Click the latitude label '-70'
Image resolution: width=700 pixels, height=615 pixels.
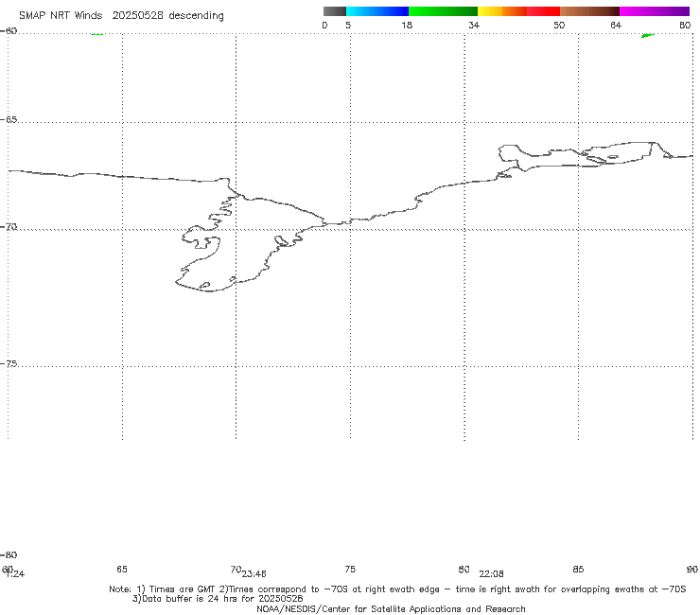[x=9, y=227]
